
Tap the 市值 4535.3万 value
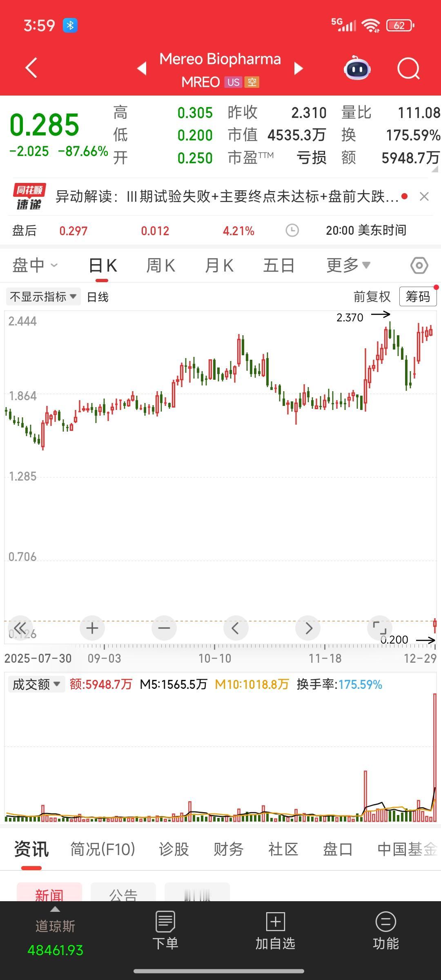pyautogui.click(x=296, y=135)
